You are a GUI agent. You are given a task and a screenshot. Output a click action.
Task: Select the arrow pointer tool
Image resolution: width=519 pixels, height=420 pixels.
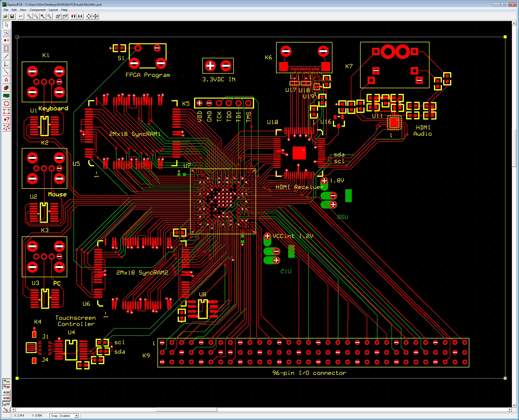6,25
